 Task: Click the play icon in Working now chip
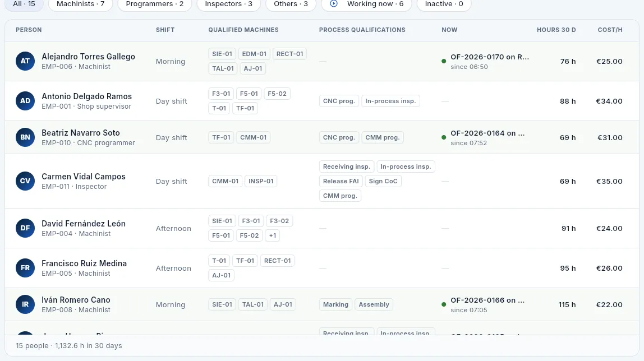(x=334, y=4)
